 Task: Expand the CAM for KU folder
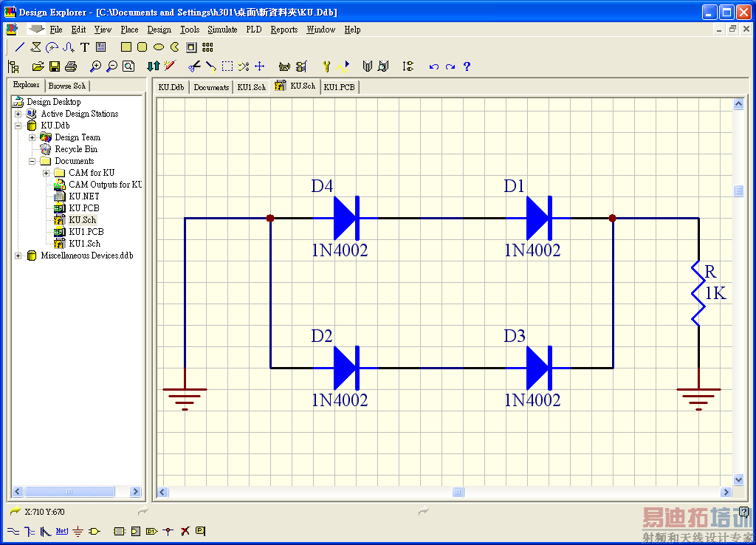click(x=47, y=173)
